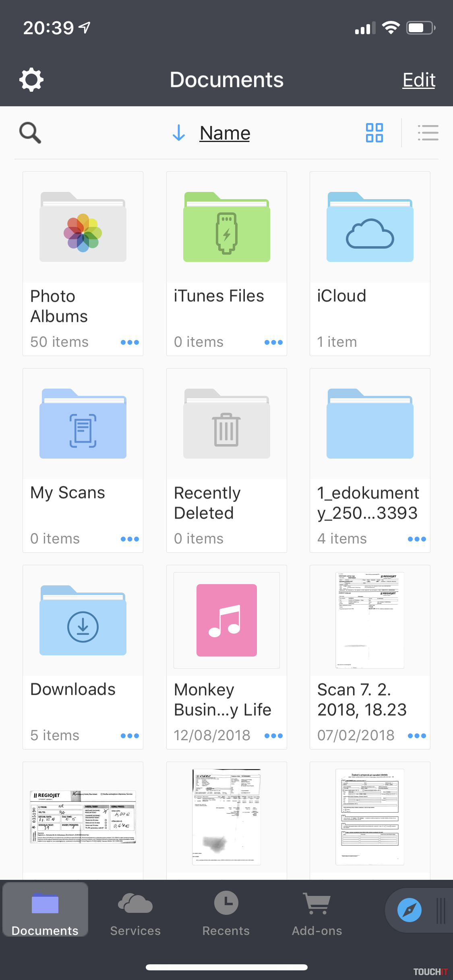
Task: Tap the Edit button
Action: point(419,80)
